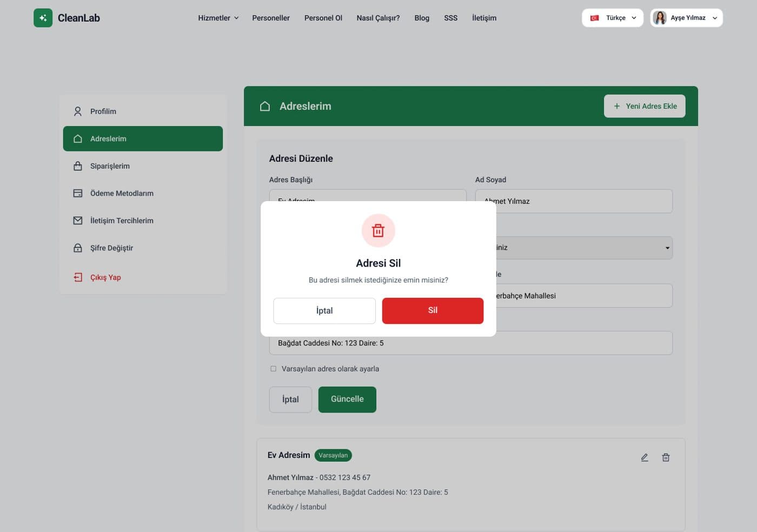757x532 pixels.
Task: Click the Adres Başlığı field label
Action: tap(291, 179)
